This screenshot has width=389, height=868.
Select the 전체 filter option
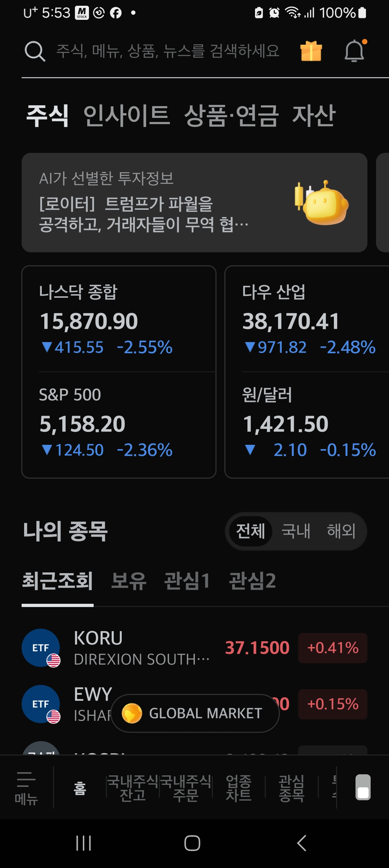[x=251, y=531]
